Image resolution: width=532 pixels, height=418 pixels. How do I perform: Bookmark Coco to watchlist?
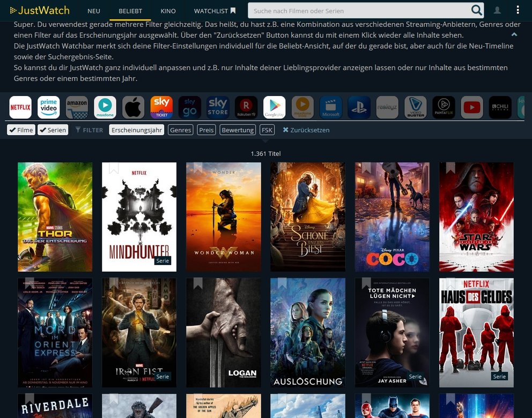pos(366,167)
